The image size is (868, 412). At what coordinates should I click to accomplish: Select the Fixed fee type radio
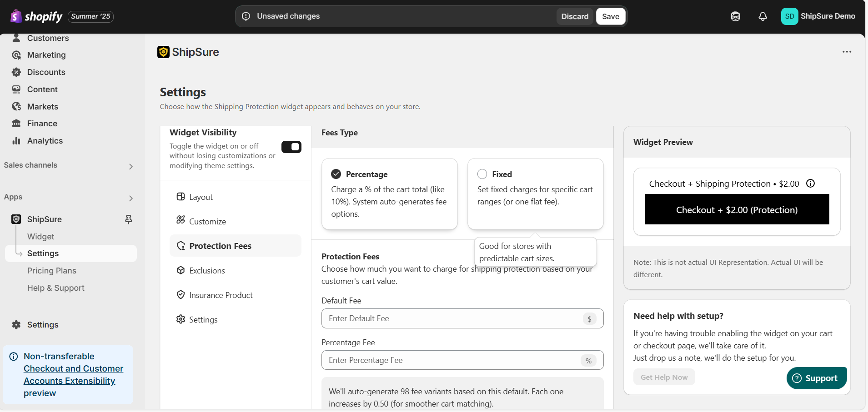pos(482,174)
